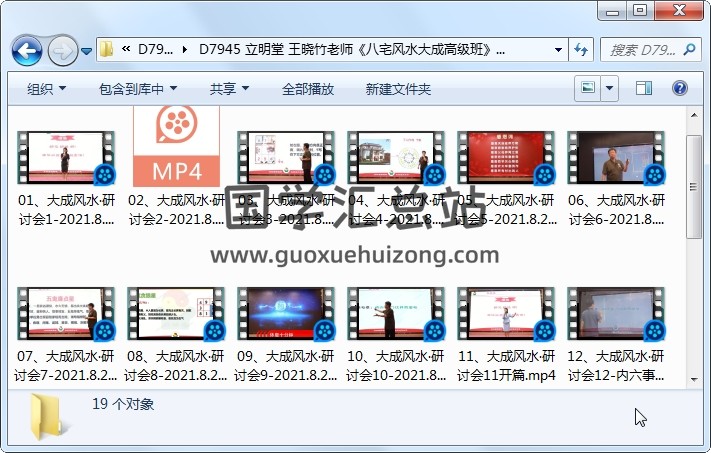Image resolution: width=711 pixels, height=453 pixels.
Task: Click the D7945 立明堂 folder breadcrumb
Action: click(352, 49)
